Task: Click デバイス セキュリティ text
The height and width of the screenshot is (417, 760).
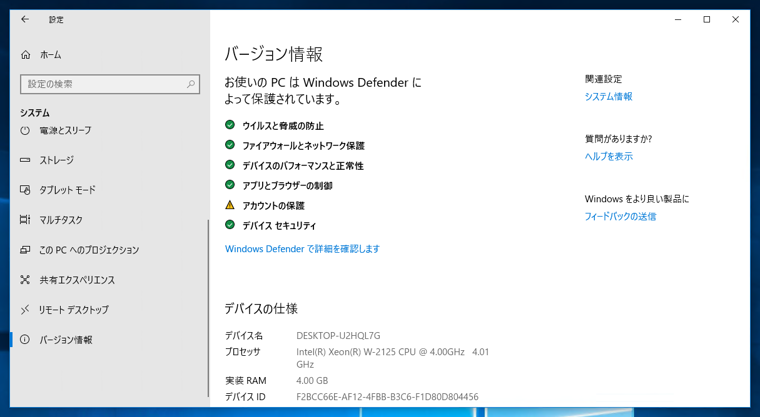Action: (x=279, y=225)
